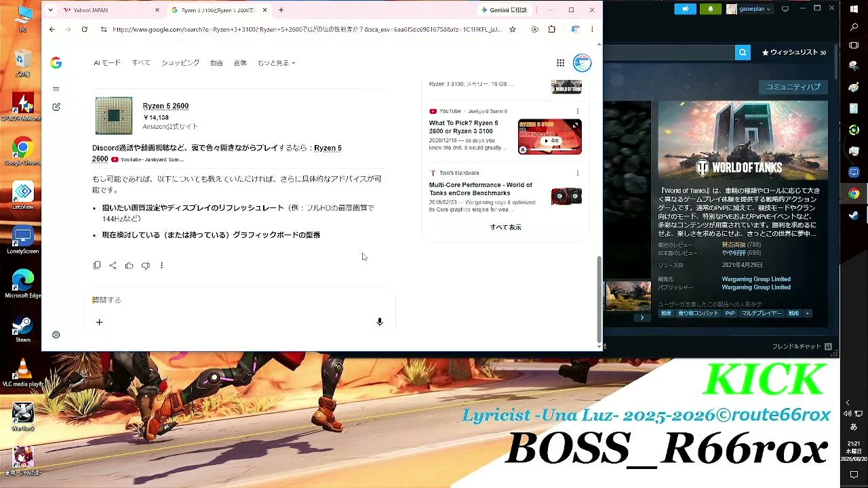Open the Google account profile picture
Viewport: 868px width, 488px height.
pyautogui.click(x=582, y=63)
